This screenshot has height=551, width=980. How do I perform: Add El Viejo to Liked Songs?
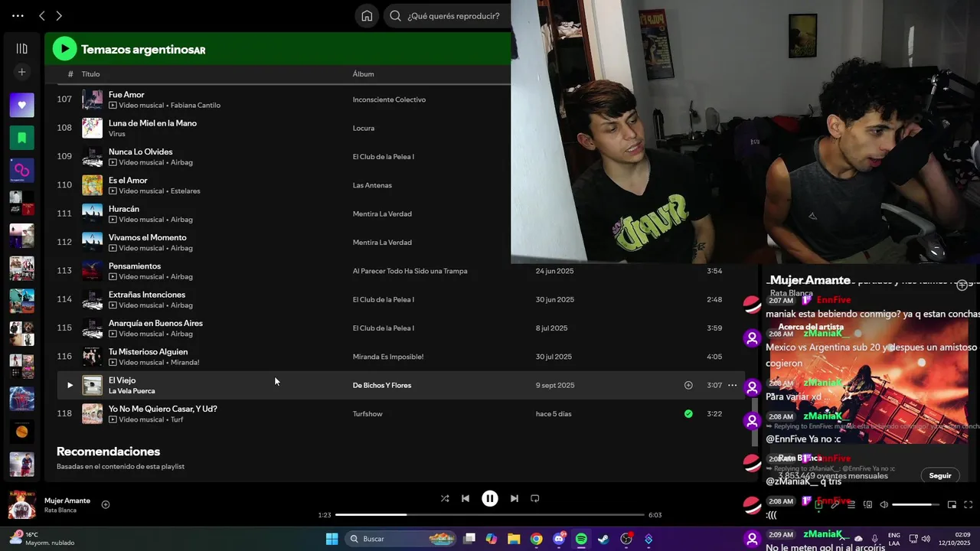tap(688, 386)
